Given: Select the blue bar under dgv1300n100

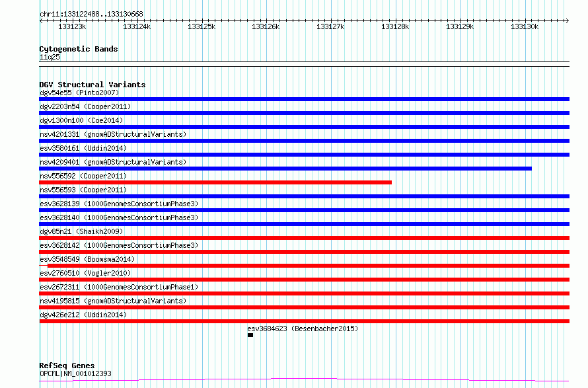Looking at the screenshot, I should click(x=304, y=127).
